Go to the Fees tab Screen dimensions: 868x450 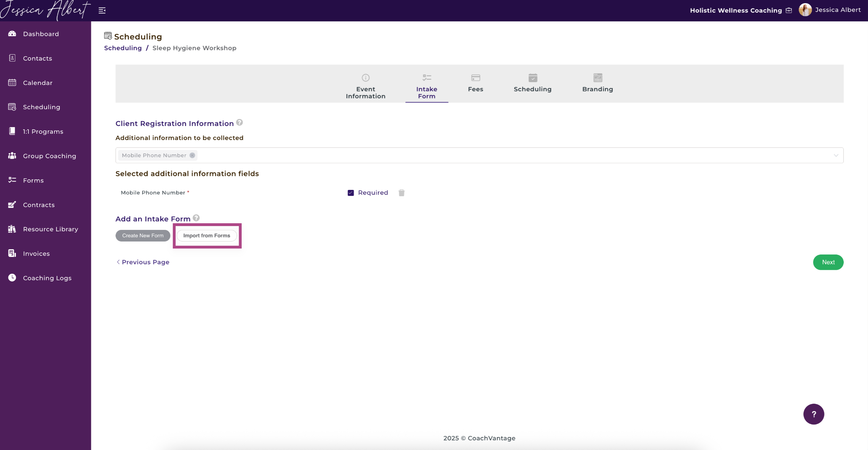tap(475, 84)
